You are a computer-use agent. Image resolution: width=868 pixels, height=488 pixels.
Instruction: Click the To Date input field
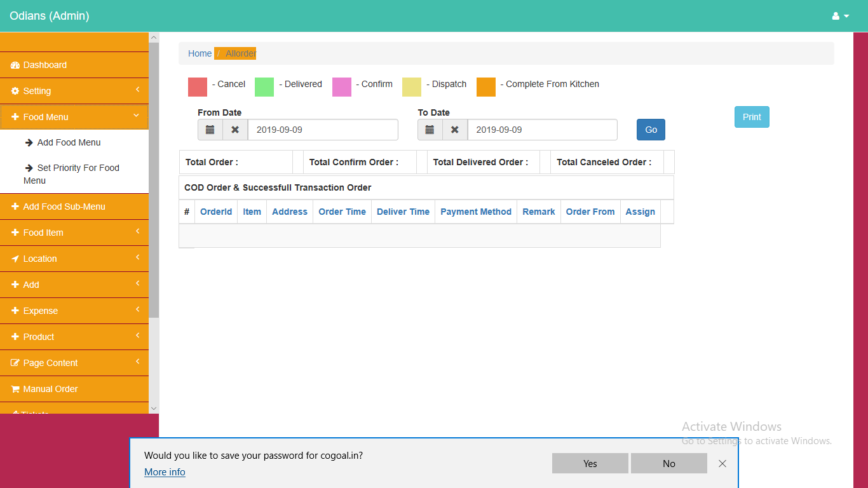click(542, 130)
